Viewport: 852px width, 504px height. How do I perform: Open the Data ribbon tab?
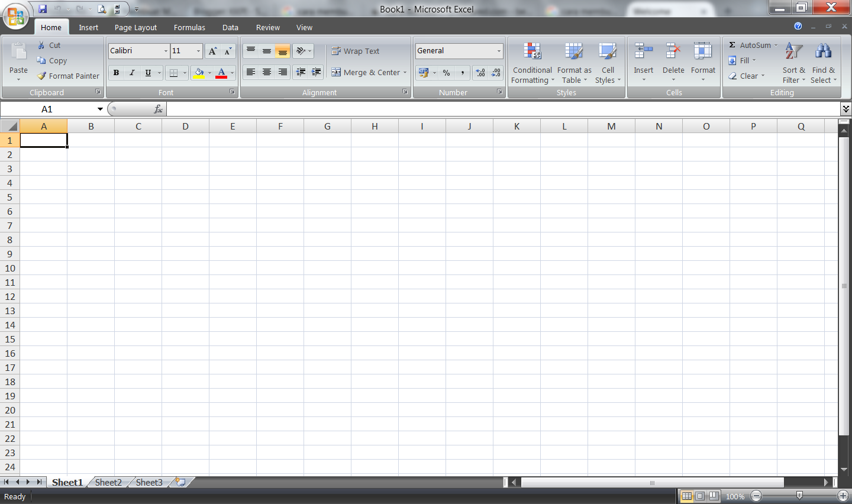[230, 27]
